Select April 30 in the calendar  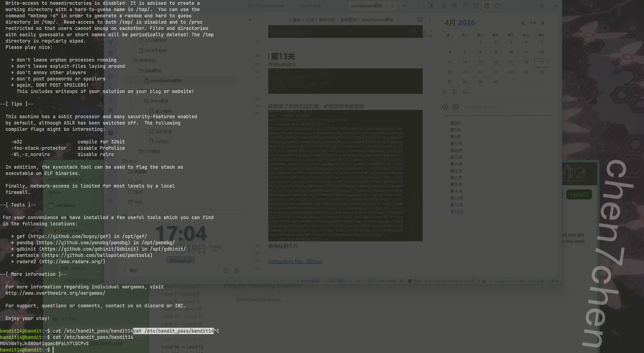[496, 82]
